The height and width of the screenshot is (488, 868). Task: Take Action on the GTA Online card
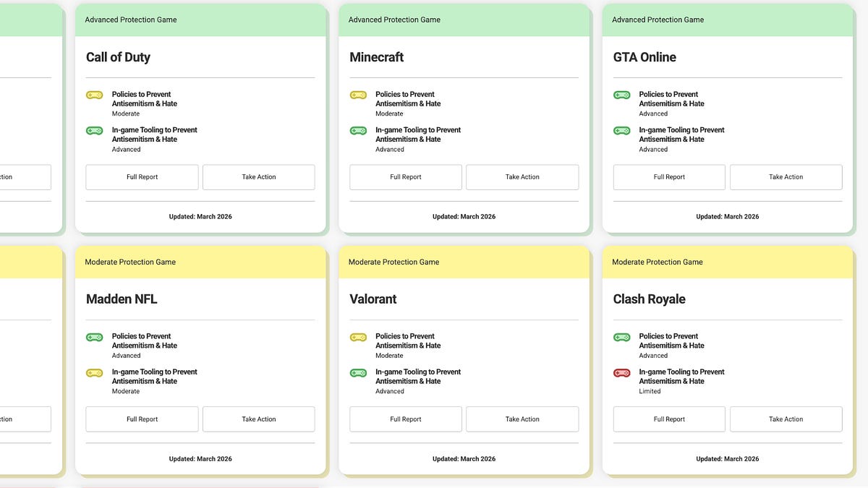click(786, 177)
